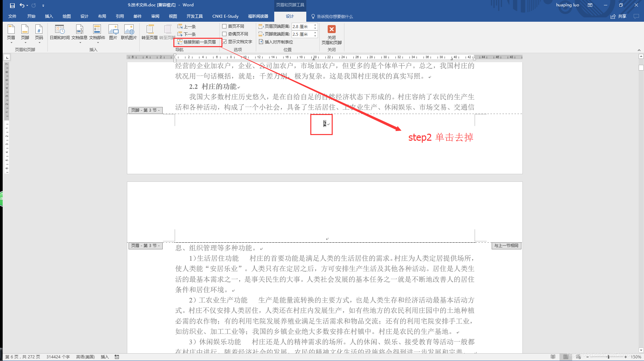The image size is (644, 361).
Task: Open the 文件 menu
Action: pos(12,16)
